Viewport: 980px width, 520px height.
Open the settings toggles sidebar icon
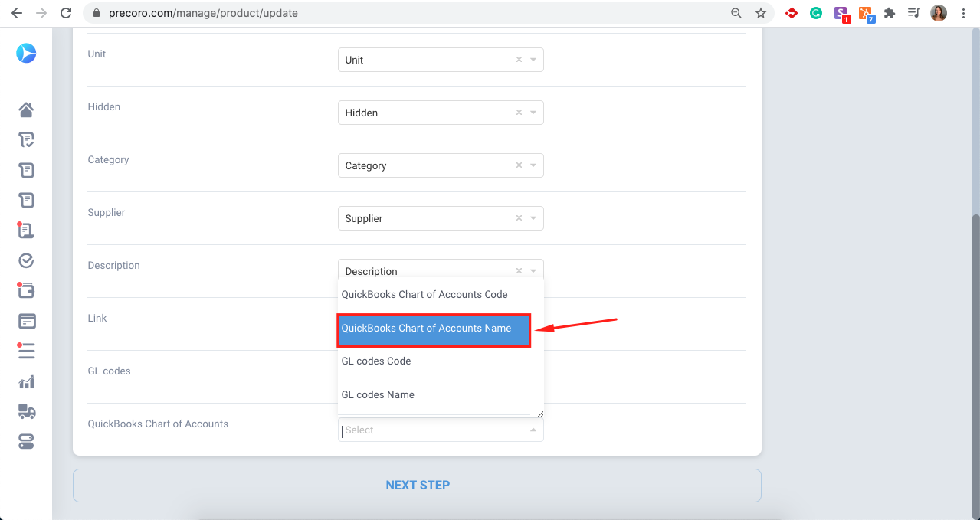[x=26, y=442]
